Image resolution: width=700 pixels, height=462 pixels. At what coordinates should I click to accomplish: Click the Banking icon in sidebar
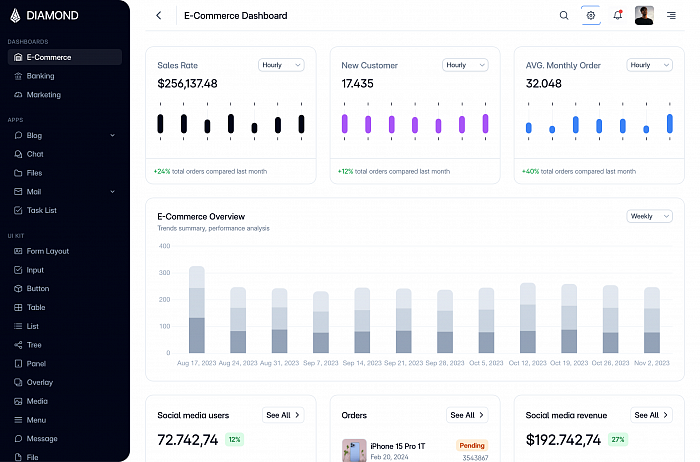pos(18,76)
